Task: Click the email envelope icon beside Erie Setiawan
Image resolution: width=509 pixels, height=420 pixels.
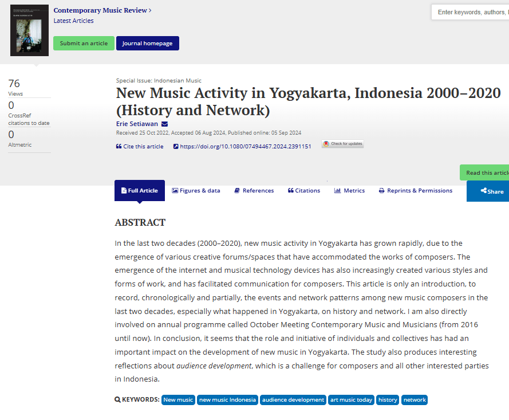Action: point(164,124)
